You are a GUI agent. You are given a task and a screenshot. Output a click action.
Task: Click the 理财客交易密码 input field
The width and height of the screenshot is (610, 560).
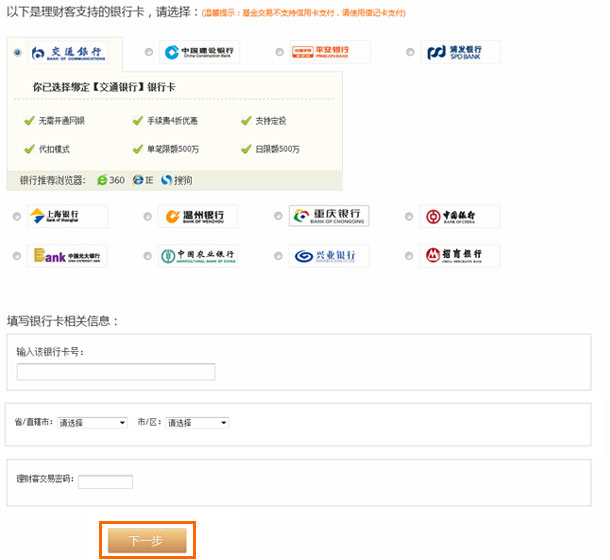click(x=105, y=482)
